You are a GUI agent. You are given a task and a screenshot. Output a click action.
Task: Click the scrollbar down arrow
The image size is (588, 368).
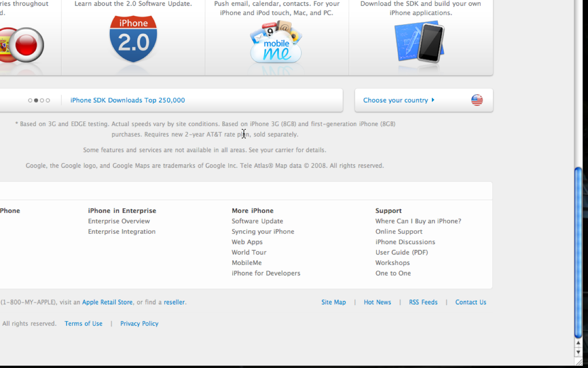click(578, 352)
